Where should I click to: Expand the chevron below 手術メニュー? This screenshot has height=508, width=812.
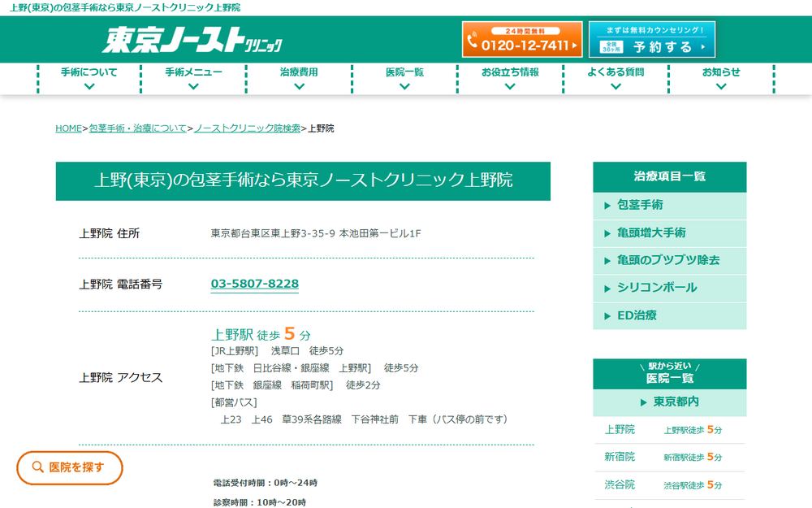(193, 87)
